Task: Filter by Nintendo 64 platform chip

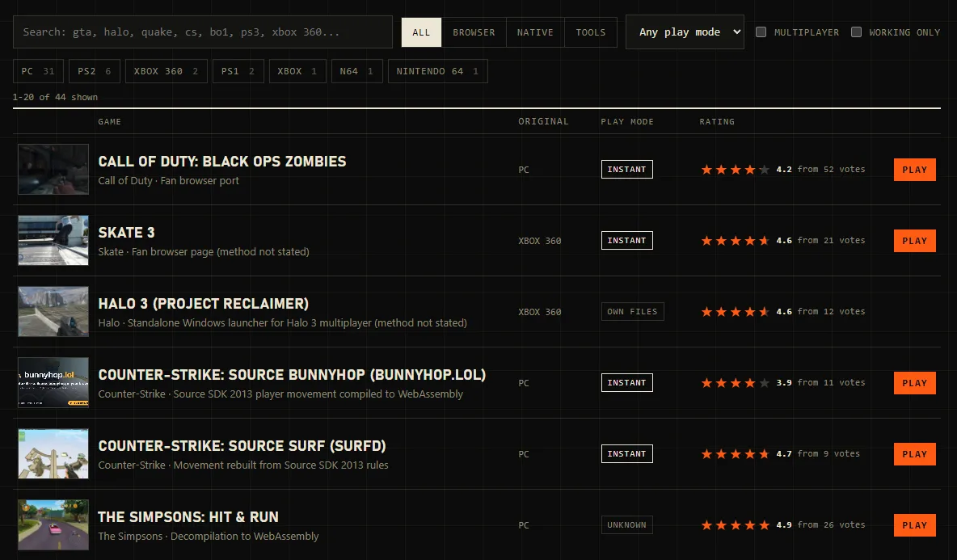Action: (437, 71)
